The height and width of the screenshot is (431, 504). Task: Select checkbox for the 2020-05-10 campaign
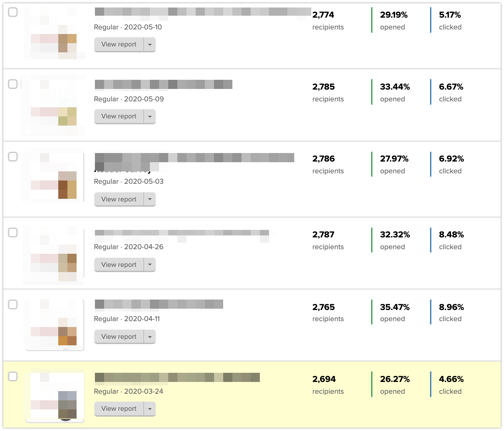[13, 12]
